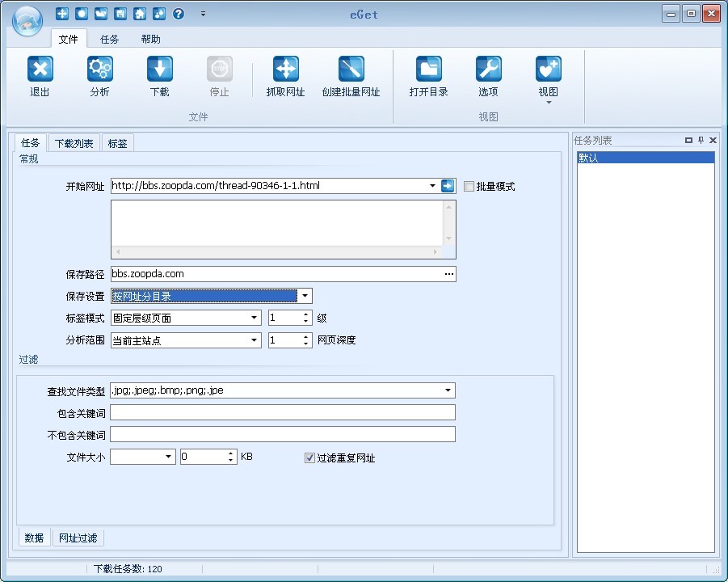Increase the 网页深度 spinner value
The image size is (728, 582).
click(x=305, y=337)
